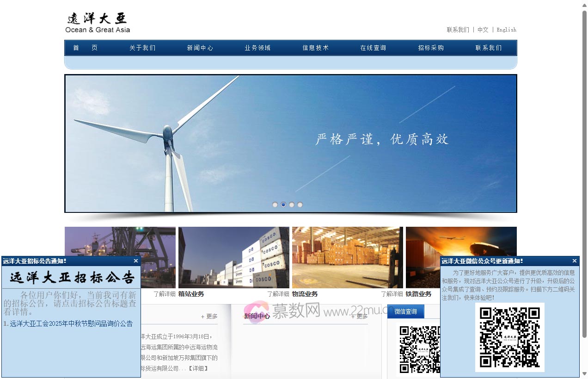Activate the first slideshow indicator dot
The height and width of the screenshot is (379, 588).
(275, 204)
